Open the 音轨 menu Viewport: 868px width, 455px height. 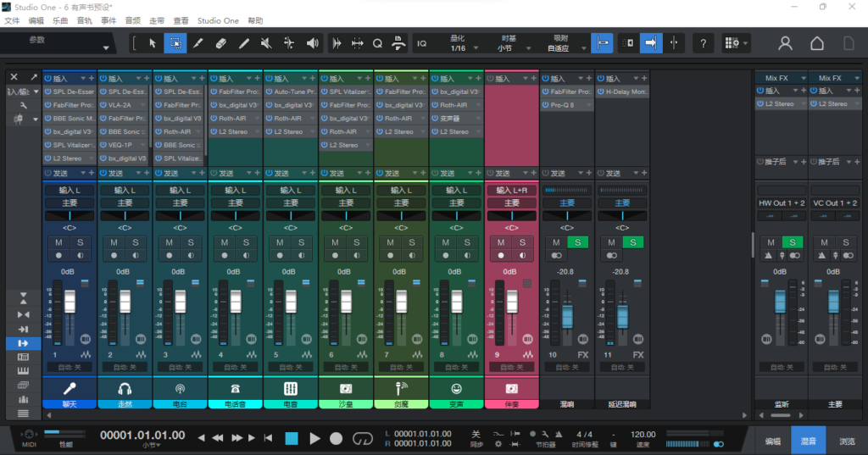(85, 19)
